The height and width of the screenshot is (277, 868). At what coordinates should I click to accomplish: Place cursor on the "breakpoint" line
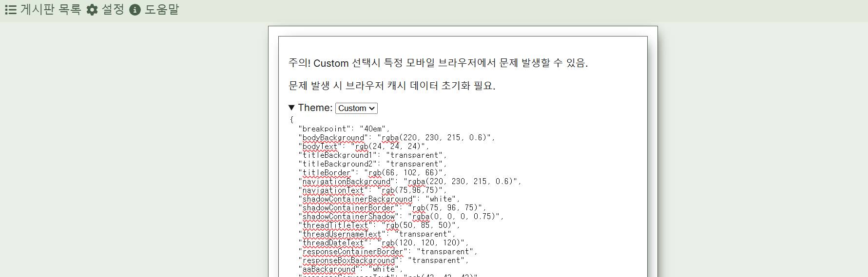coord(344,129)
